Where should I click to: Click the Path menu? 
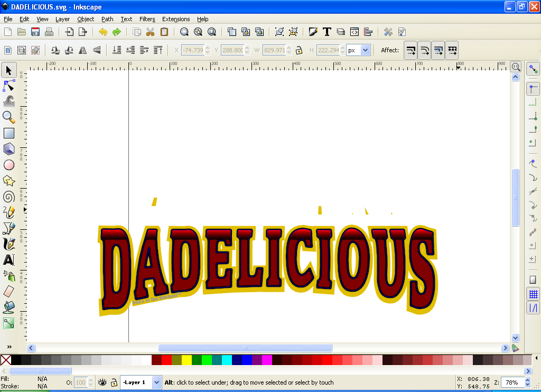coord(107,19)
